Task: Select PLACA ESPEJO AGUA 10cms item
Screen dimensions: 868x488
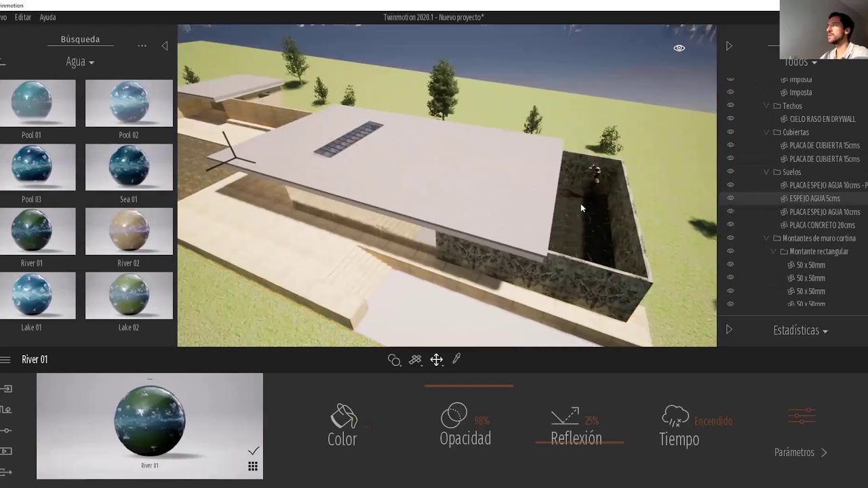Action: pyautogui.click(x=825, y=212)
